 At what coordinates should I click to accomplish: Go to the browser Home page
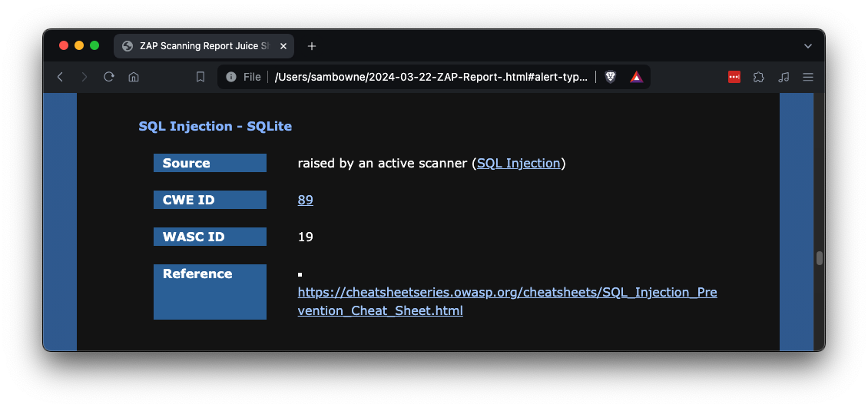tap(134, 77)
